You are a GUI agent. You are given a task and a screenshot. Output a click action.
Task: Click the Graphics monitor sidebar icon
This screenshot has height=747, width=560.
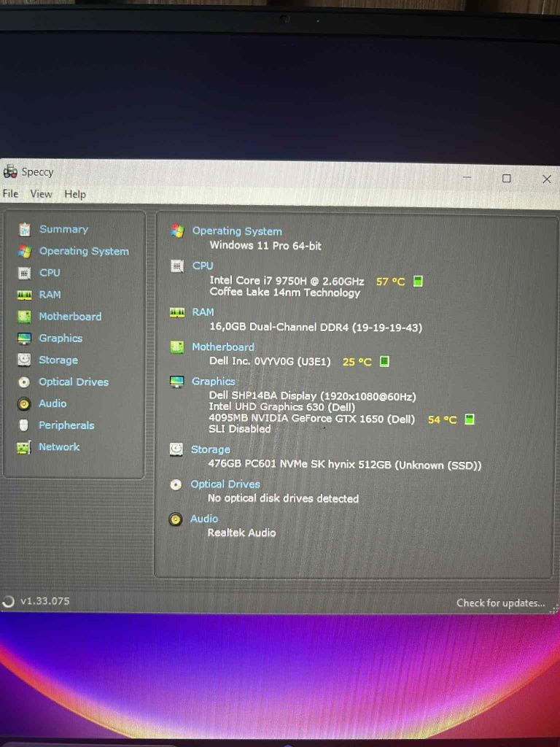point(24,338)
